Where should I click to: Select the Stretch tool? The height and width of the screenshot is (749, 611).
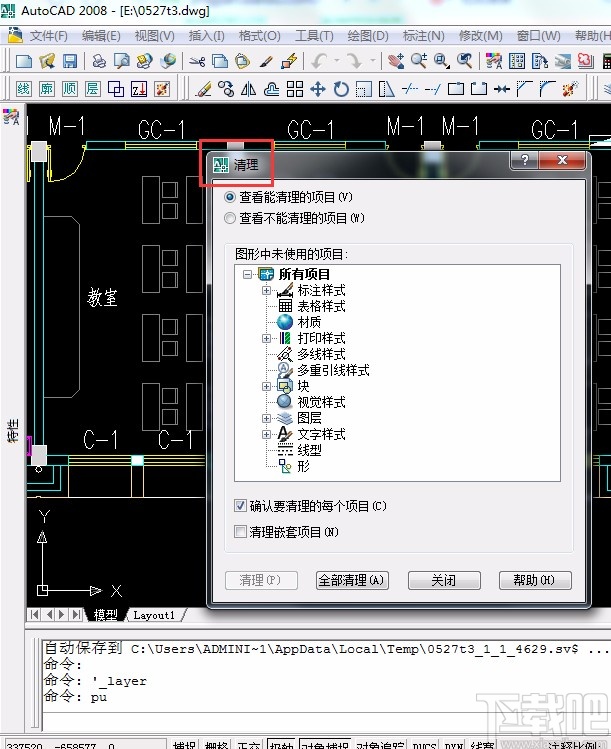pos(386,89)
